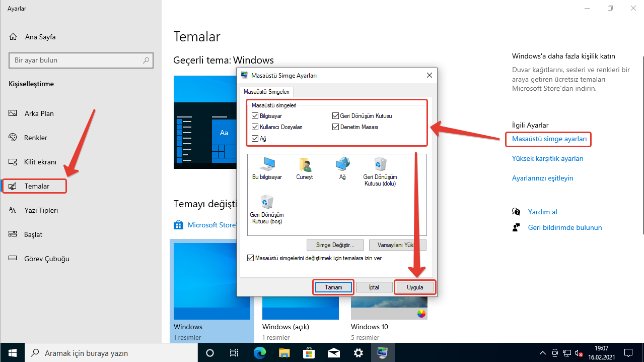
Task: Select the Cuneyt user folder icon
Action: (x=305, y=168)
